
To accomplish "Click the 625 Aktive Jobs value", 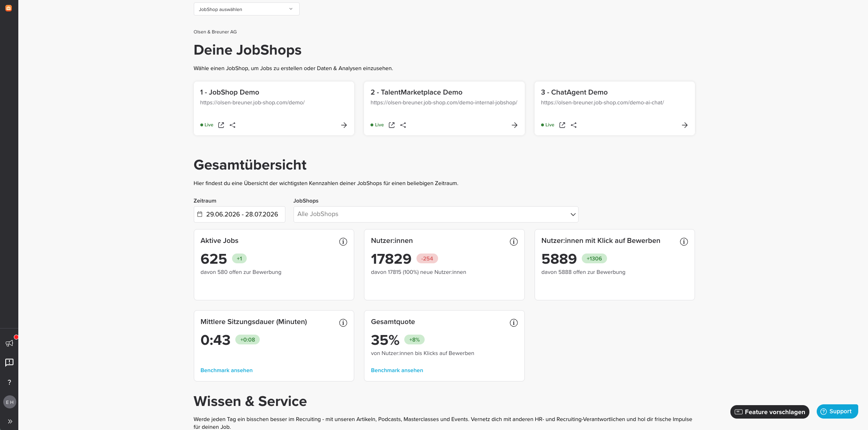I will [214, 259].
